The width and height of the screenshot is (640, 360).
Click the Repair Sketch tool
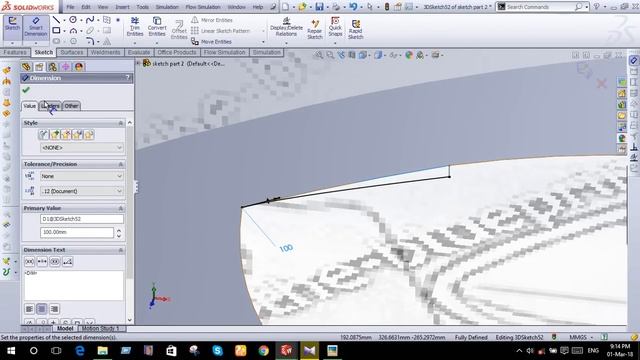[315, 29]
